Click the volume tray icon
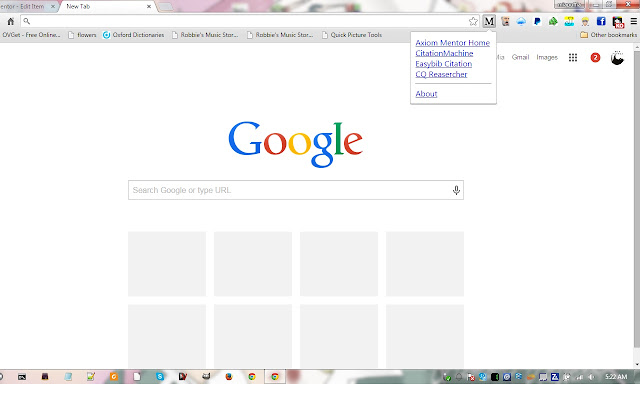 click(591, 377)
